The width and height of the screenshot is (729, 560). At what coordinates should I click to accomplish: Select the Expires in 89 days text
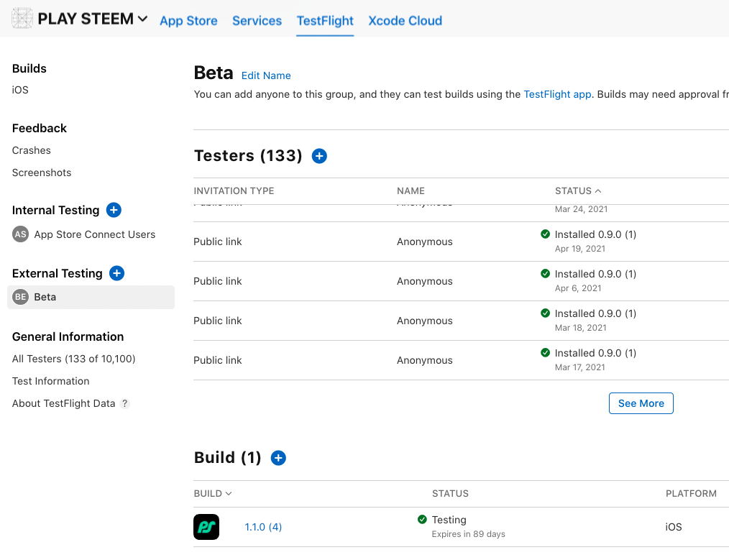468,534
